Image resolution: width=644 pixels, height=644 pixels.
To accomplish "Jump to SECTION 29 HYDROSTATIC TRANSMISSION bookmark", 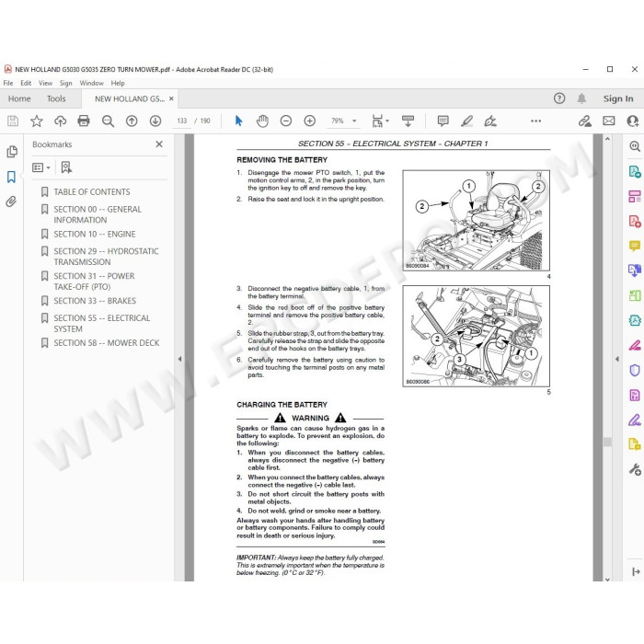I will tap(106, 257).
